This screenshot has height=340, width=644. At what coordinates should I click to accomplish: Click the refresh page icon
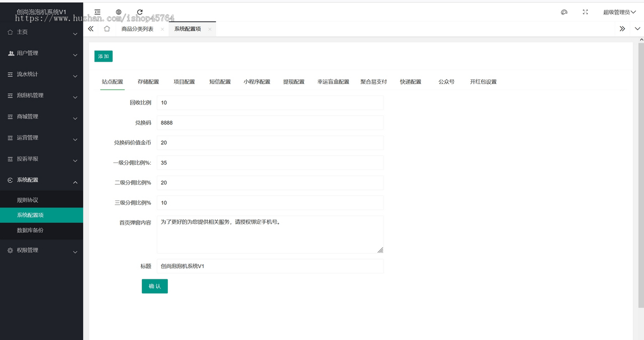[140, 12]
